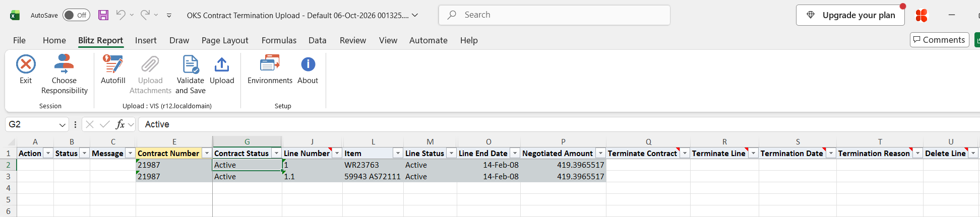This screenshot has height=217, width=980.
Task: Click Validate and Save
Action: pos(191,75)
